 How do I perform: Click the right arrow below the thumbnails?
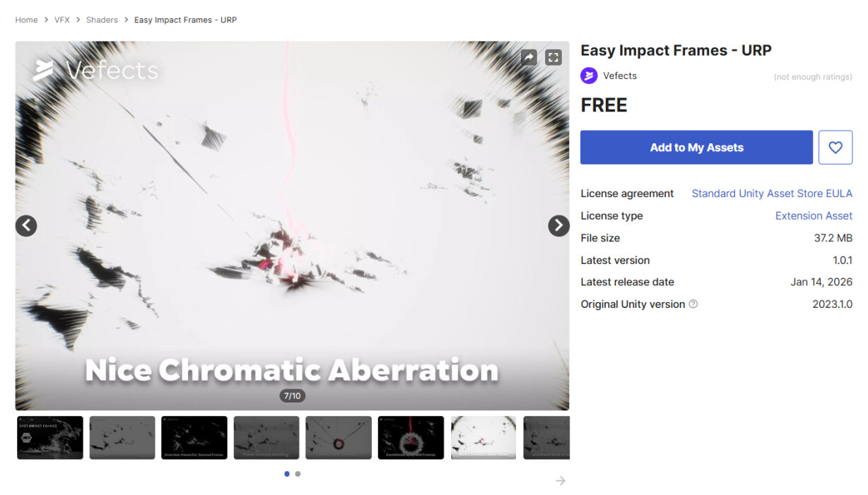[561, 481]
